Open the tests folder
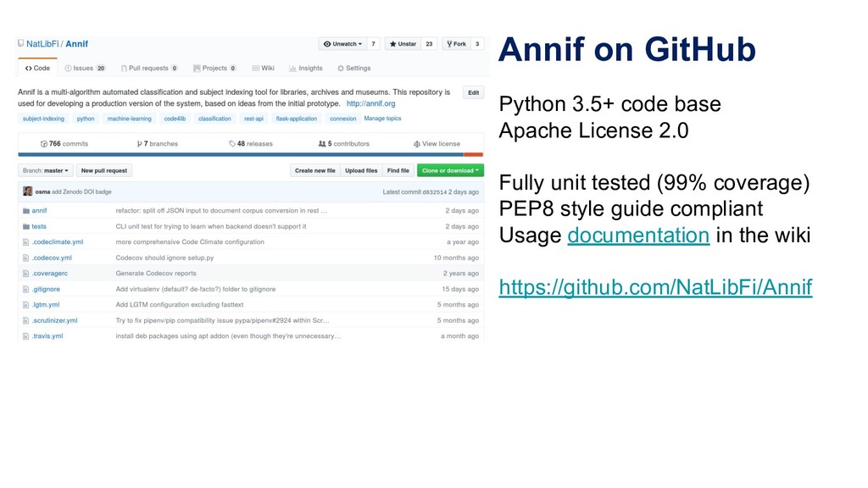 click(39, 226)
